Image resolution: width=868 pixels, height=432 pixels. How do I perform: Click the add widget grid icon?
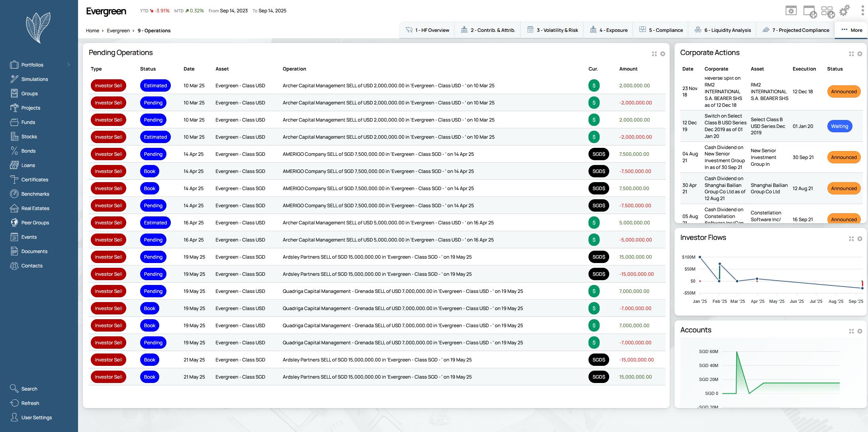pyautogui.click(x=828, y=11)
